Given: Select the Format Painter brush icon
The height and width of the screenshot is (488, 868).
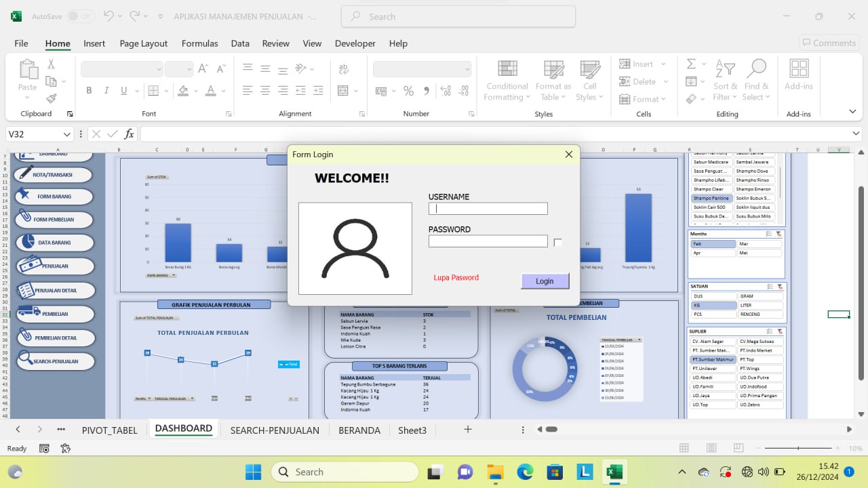Looking at the screenshot, I should tap(51, 98).
